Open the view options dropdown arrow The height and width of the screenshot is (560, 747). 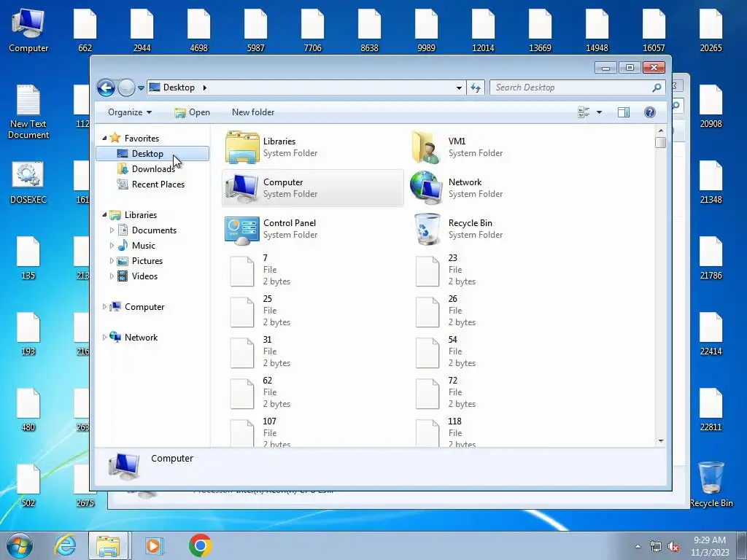point(599,112)
